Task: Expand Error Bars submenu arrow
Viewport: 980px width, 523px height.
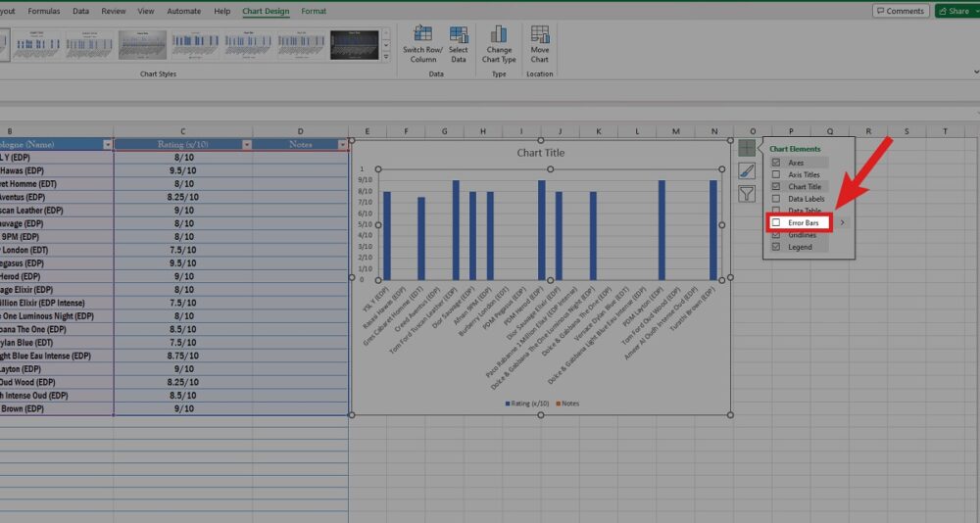Action: 842,223
